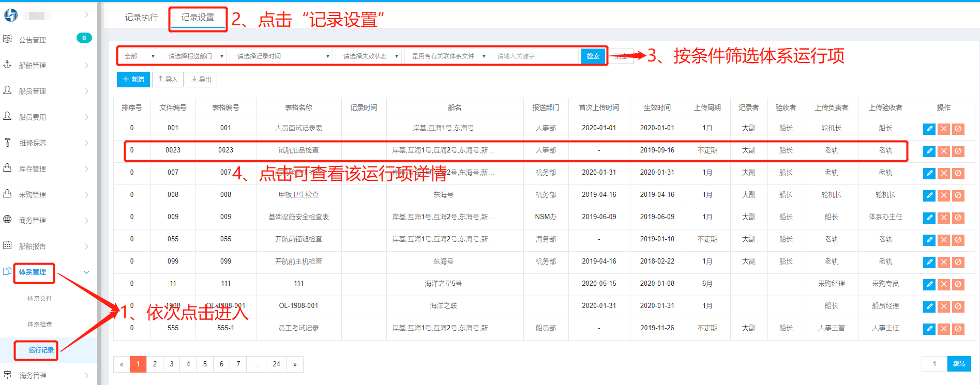Expand the 采购管理 menu chevron

pos(86,194)
